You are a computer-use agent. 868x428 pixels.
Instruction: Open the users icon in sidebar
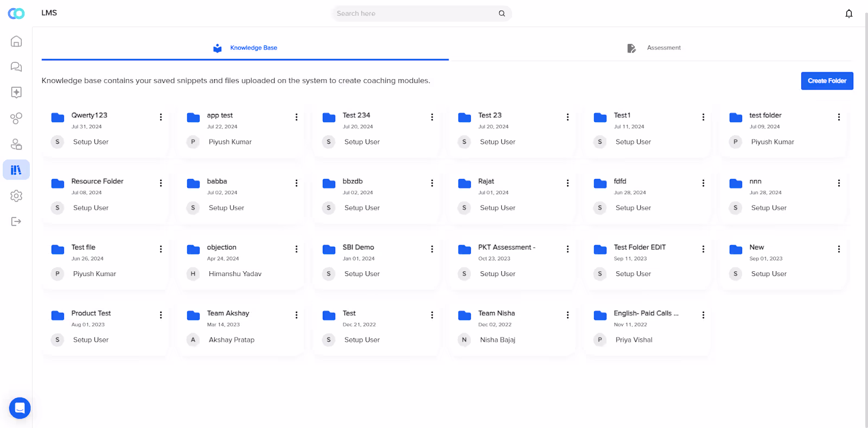click(16, 144)
